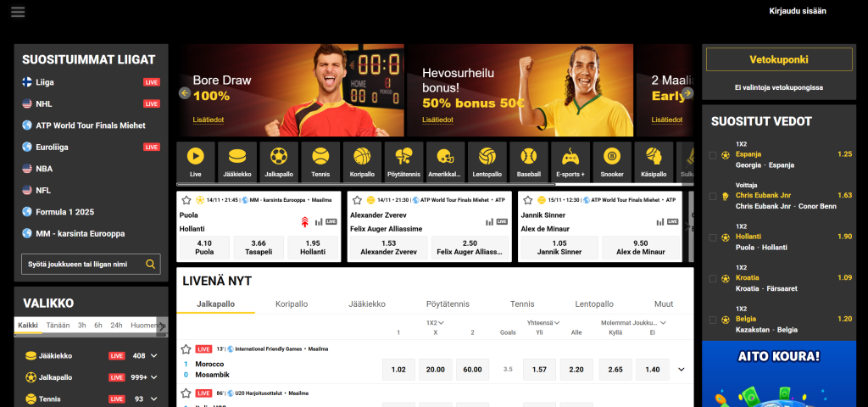Screen dimensions: 868x407
Task: Open the hamburger menu
Action: coord(18,12)
